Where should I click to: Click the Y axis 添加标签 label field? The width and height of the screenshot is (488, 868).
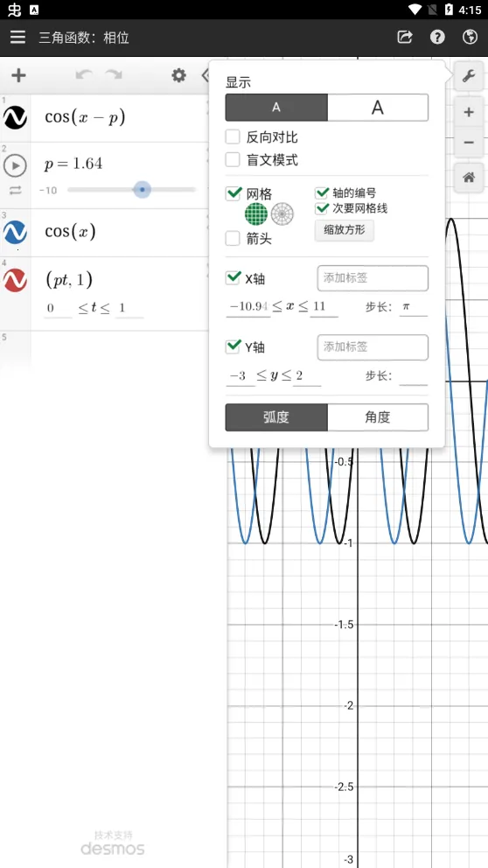pos(373,347)
